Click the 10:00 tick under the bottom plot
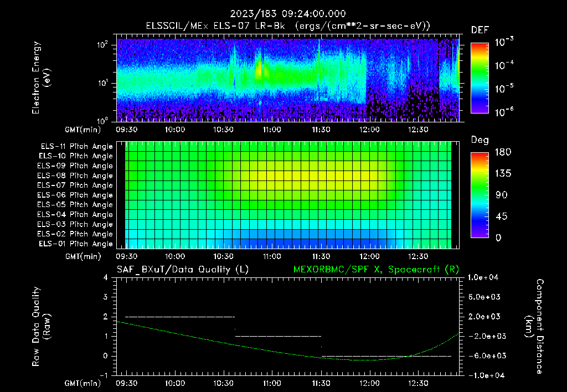Screen dimensions: 567x392 click(x=175, y=383)
